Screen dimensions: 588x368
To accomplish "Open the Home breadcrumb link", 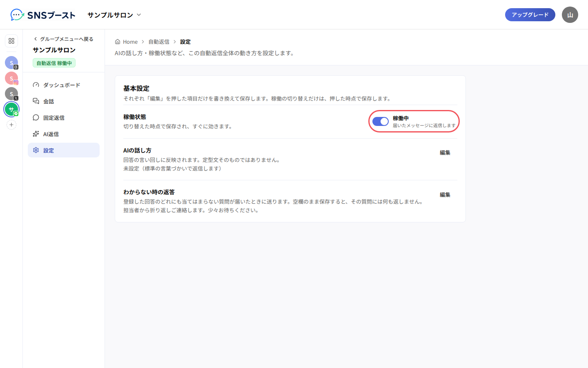I will (x=127, y=42).
